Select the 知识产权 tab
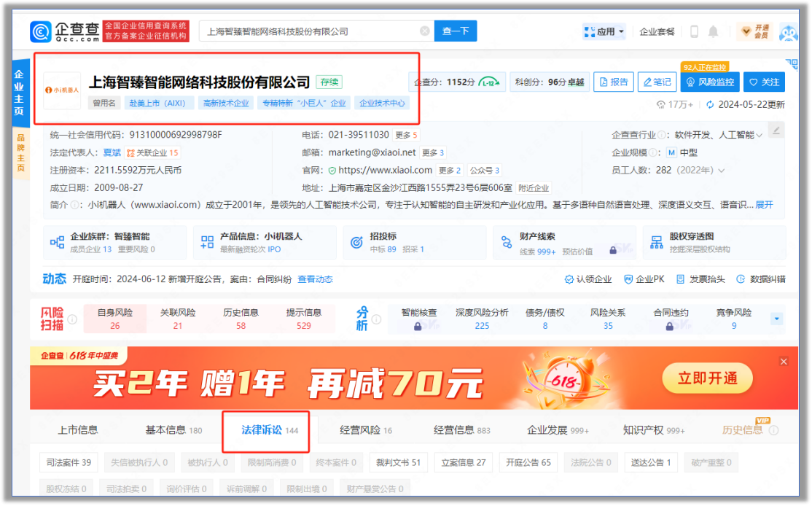Image resolution: width=812 pixels, height=506 pixels. coord(653,430)
